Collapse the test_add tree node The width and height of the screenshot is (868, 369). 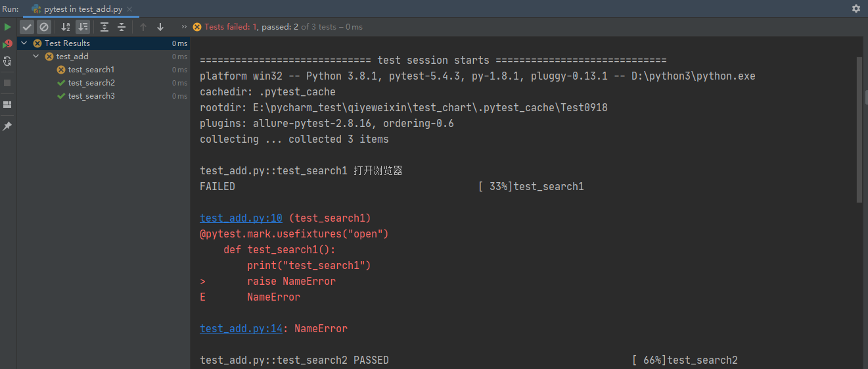[37, 57]
